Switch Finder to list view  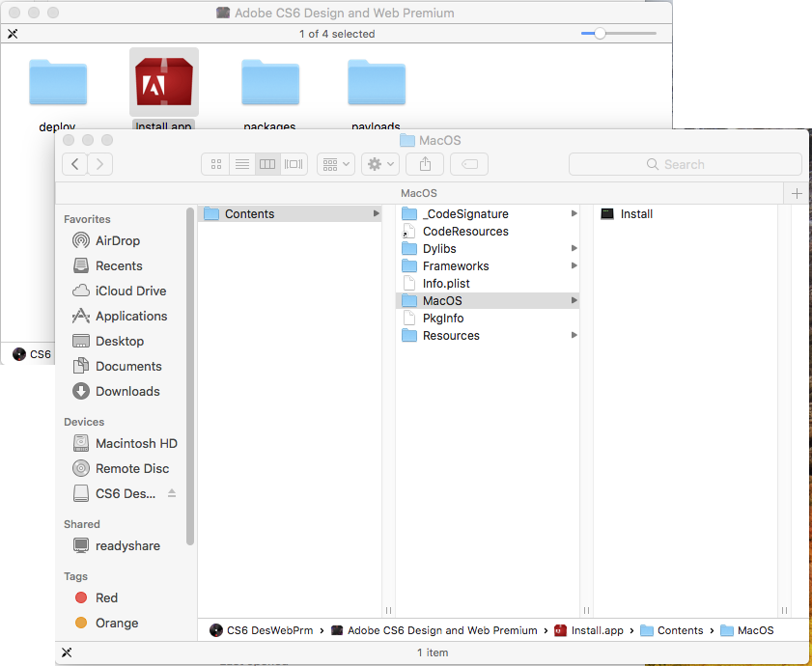click(241, 164)
